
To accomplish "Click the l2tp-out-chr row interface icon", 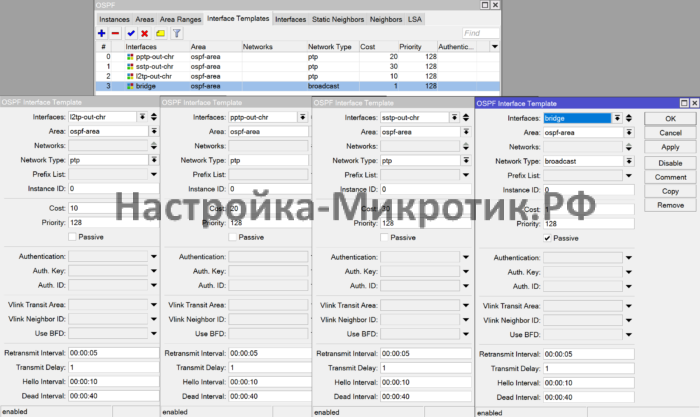I will pyautogui.click(x=130, y=76).
